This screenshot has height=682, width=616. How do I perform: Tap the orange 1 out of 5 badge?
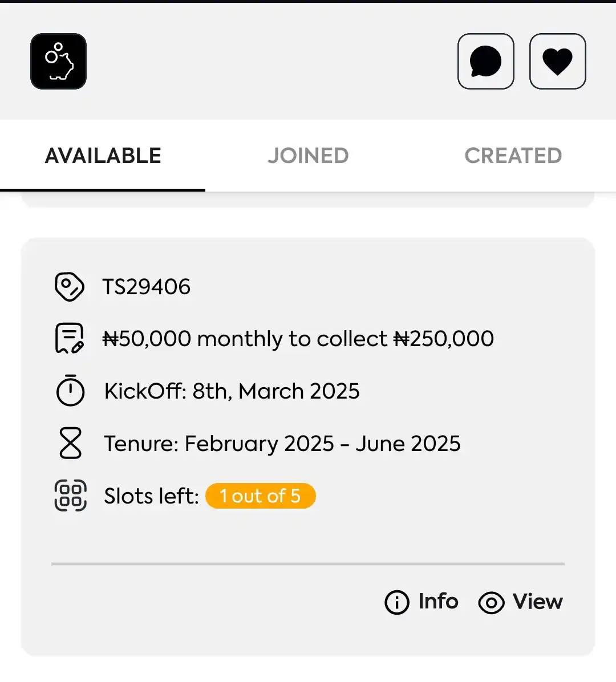pyautogui.click(x=261, y=496)
